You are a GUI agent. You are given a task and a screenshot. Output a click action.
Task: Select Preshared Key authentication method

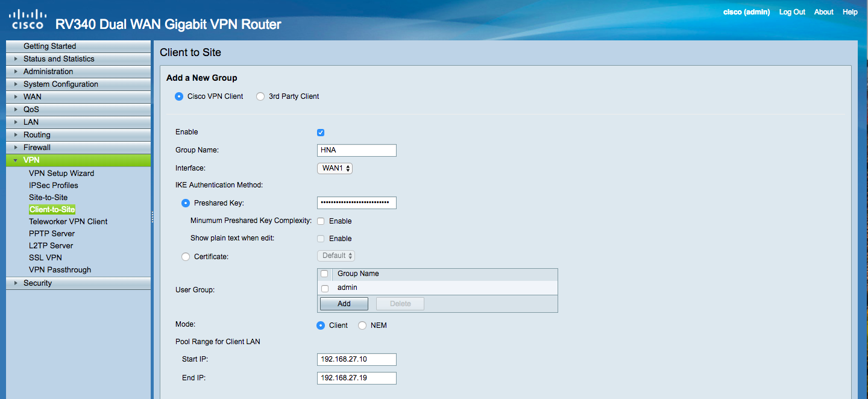click(186, 203)
